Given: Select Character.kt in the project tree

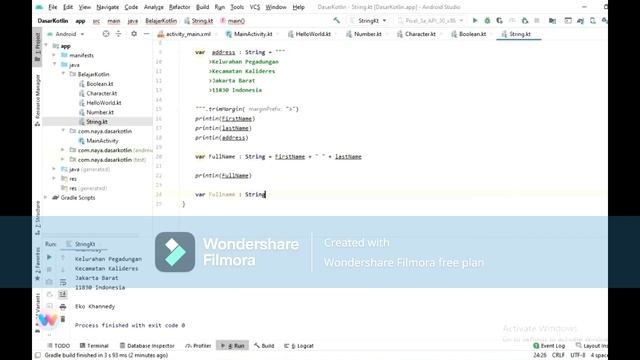Looking at the screenshot, I should coord(102,93).
